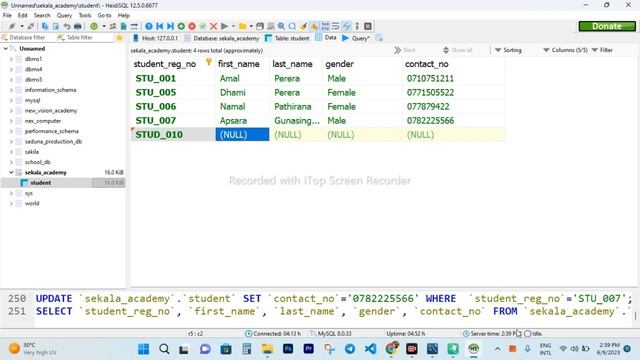Click the Show all rows button

pyautogui.click(x=458, y=50)
